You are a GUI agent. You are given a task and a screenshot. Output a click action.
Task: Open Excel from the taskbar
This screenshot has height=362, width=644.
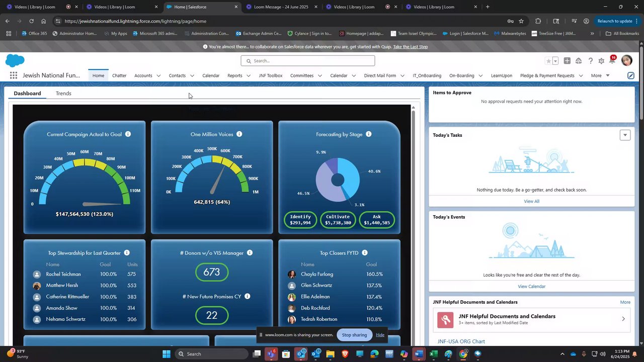pos(434,354)
